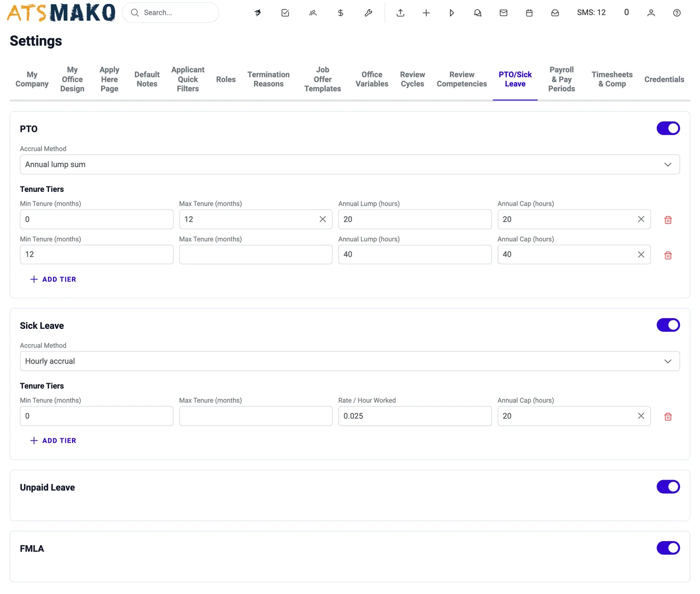700x594 pixels.
Task: Focus the Search field
Action: click(x=170, y=12)
